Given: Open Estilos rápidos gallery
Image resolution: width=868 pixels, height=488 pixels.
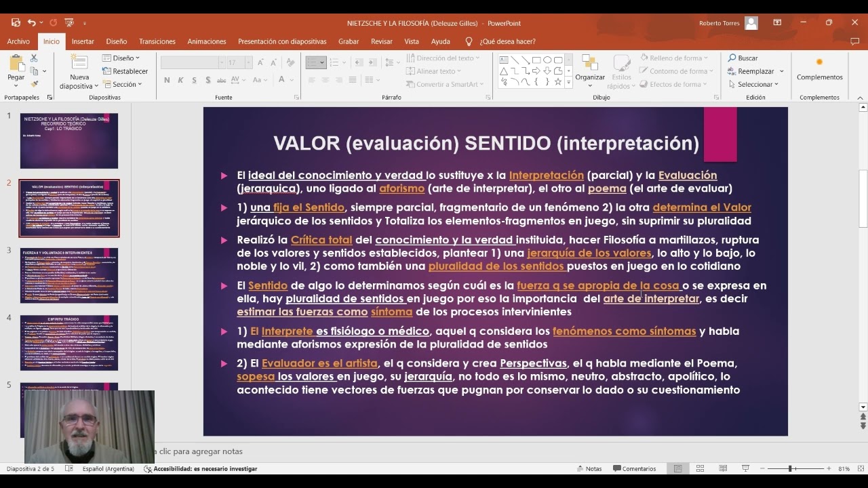Looking at the screenshot, I should [622, 72].
